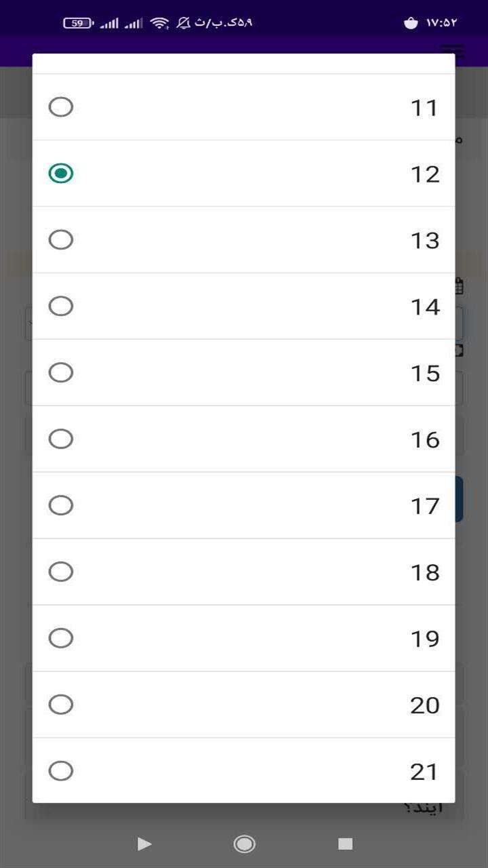The width and height of the screenshot is (488, 868).
Task: Tap the selected radio button for 12
Action: 61,174
